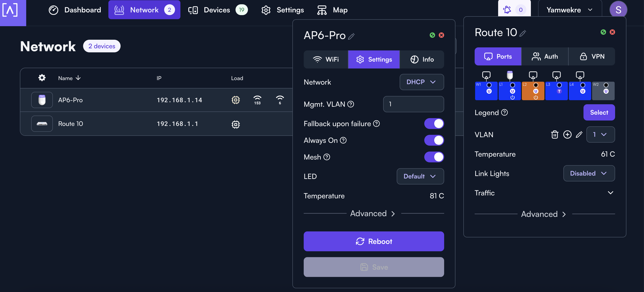Screen dimensions: 644x292
Task: Toggle the Mesh switch
Action: pyautogui.click(x=434, y=157)
